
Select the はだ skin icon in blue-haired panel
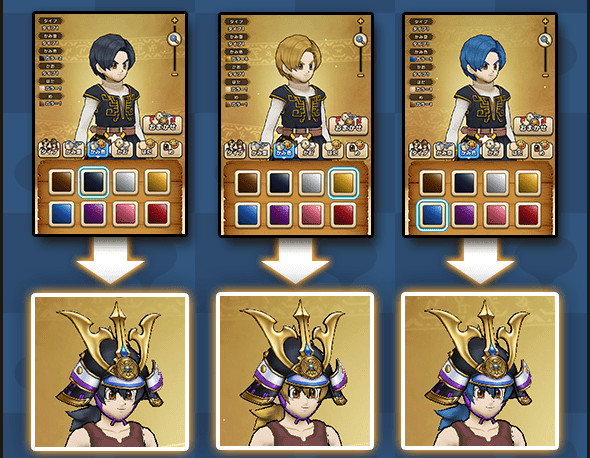coord(517,149)
